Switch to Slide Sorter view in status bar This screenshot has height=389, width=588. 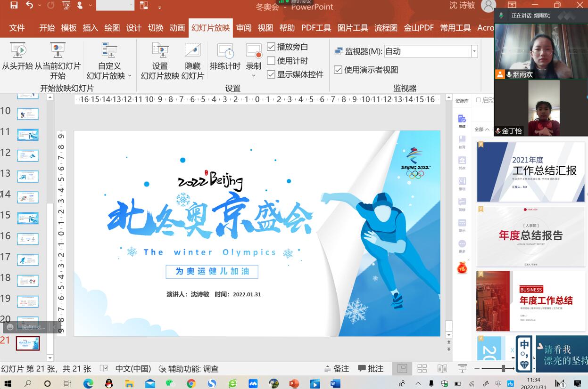click(422, 369)
